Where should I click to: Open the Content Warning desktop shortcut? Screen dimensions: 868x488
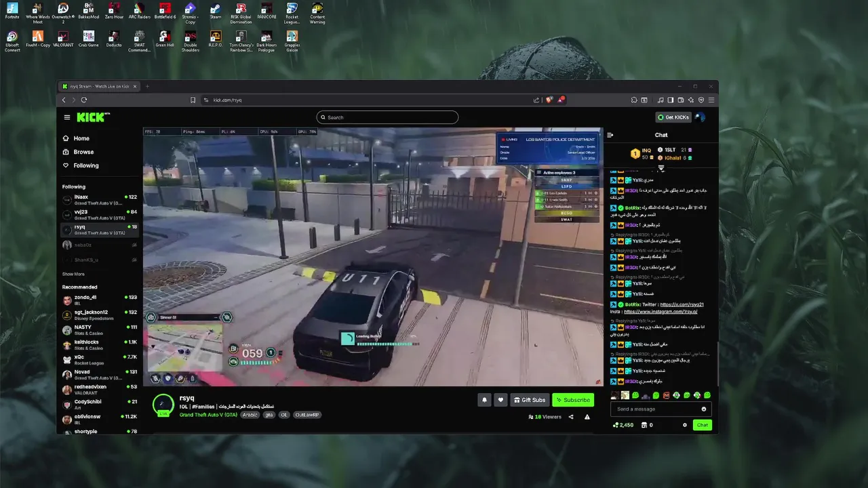(x=317, y=12)
